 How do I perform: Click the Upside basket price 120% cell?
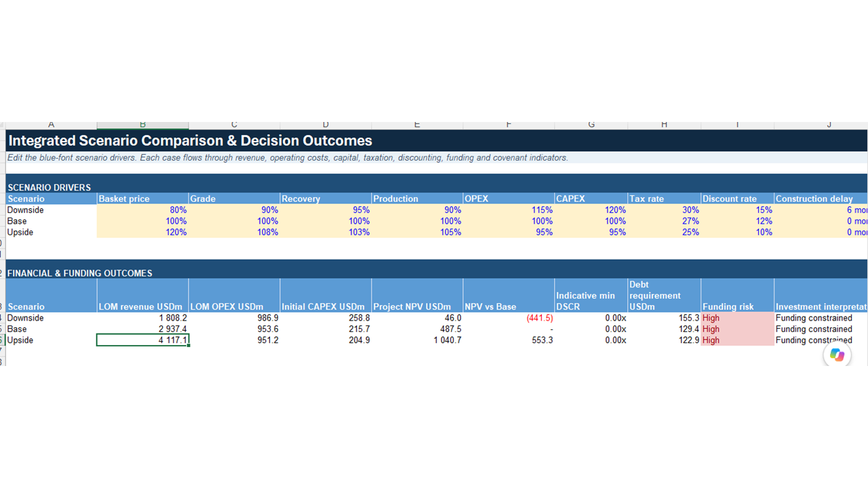tap(142, 232)
